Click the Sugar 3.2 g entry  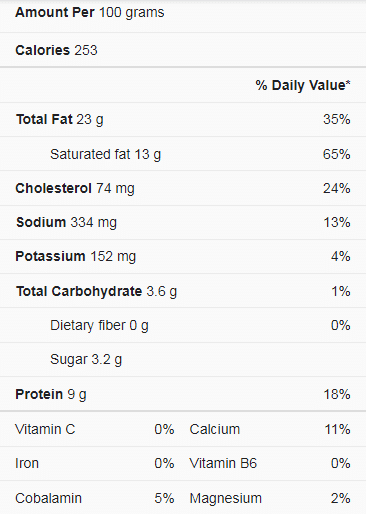[x=86, y=359]
